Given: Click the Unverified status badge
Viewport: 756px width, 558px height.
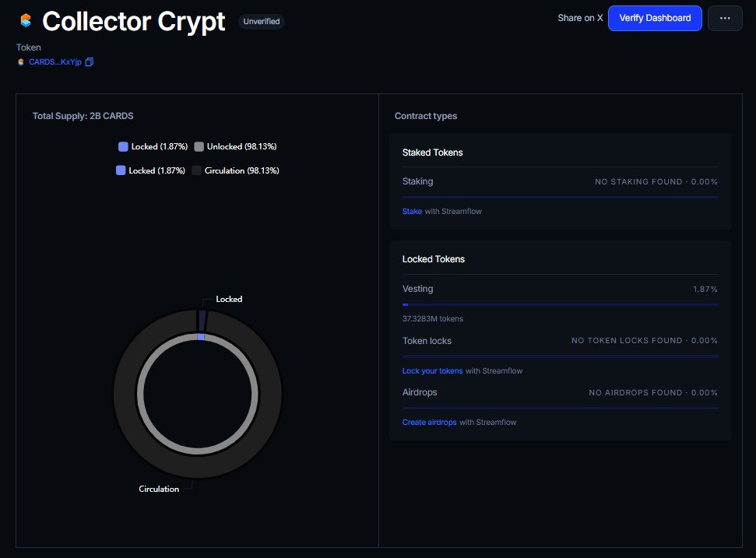Looking at the screenshot, I should (x=262, y=21).
